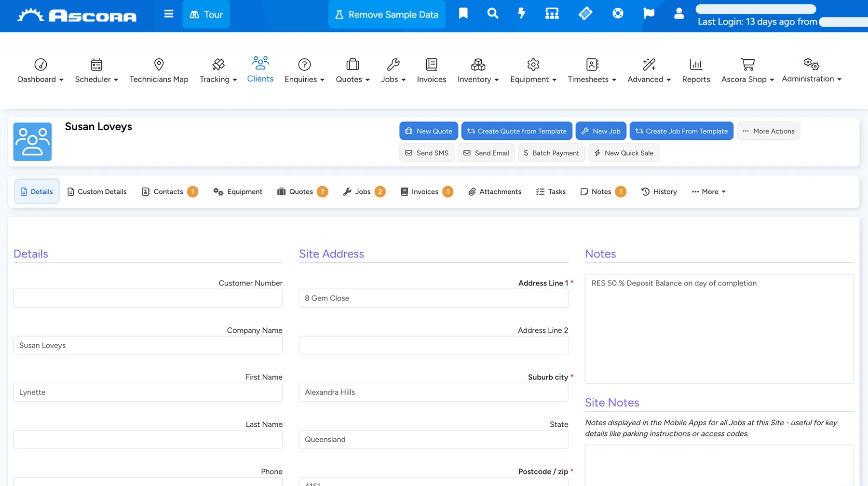Open the Technicians Map page
868x486 pixels.
pyautogui.click(x=159, y=70)
